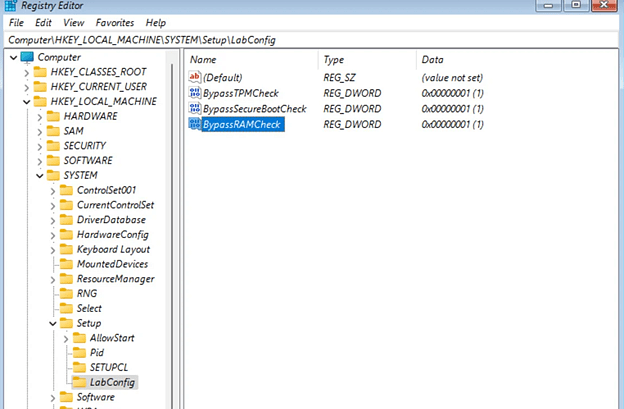Expand the AllowStart key
The height and width of the screenshot is (409, 624).
(x=66, y=339)
